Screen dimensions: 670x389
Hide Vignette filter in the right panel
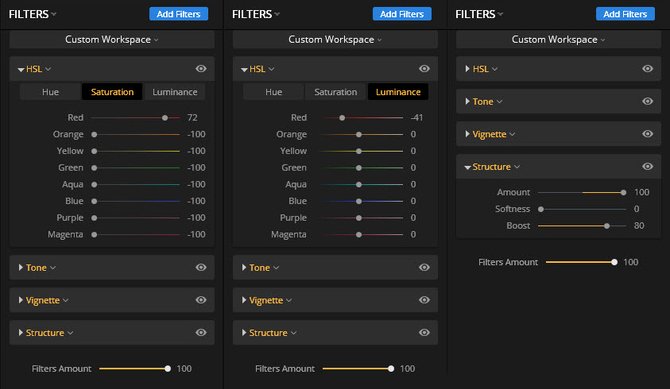pos(647,134)
